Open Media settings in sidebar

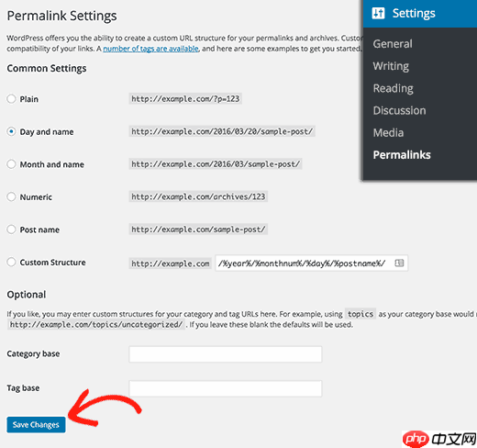(388, 133)
